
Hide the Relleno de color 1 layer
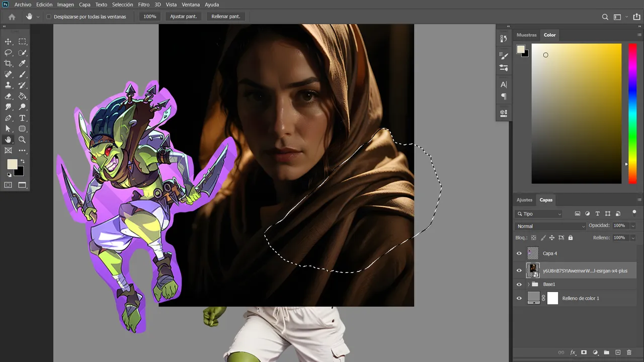(519, 298)
